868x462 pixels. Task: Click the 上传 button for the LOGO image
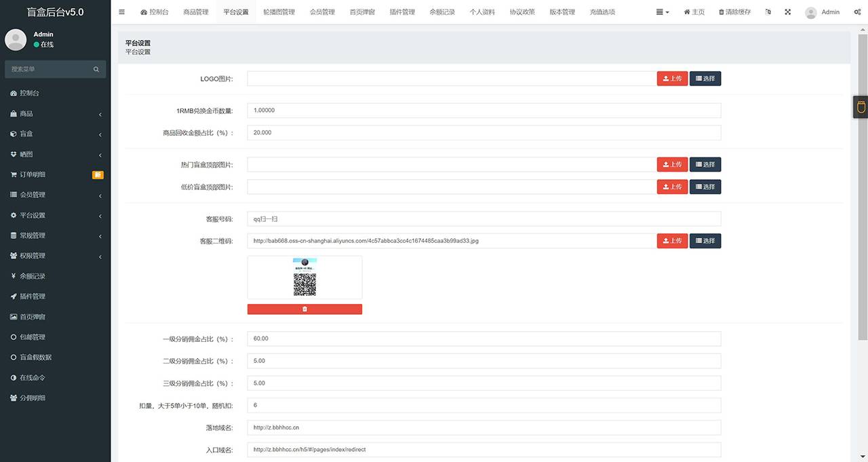(672, 78)
